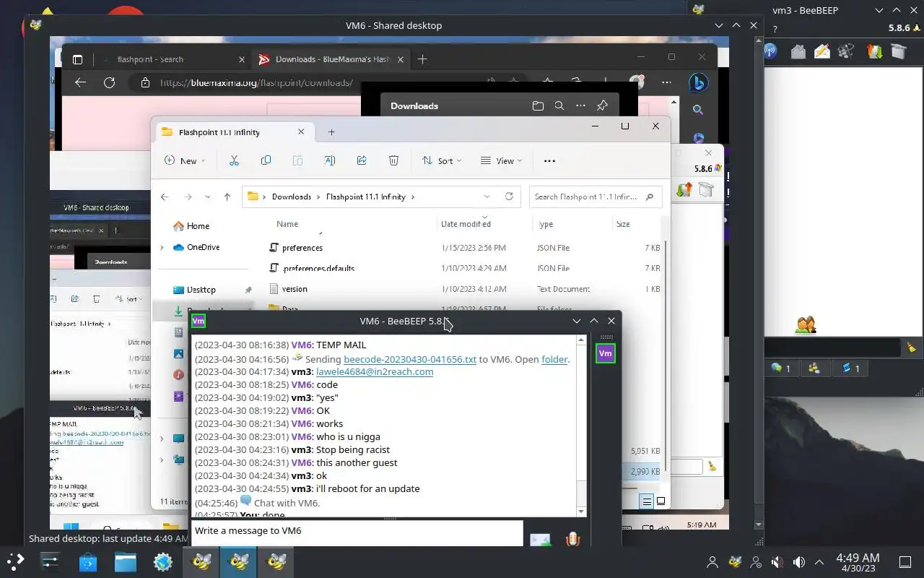This screenshot has height=578, width=924.
Task: Click the scroll up arrow in VM6 chat
Action: tap(581, 340)
